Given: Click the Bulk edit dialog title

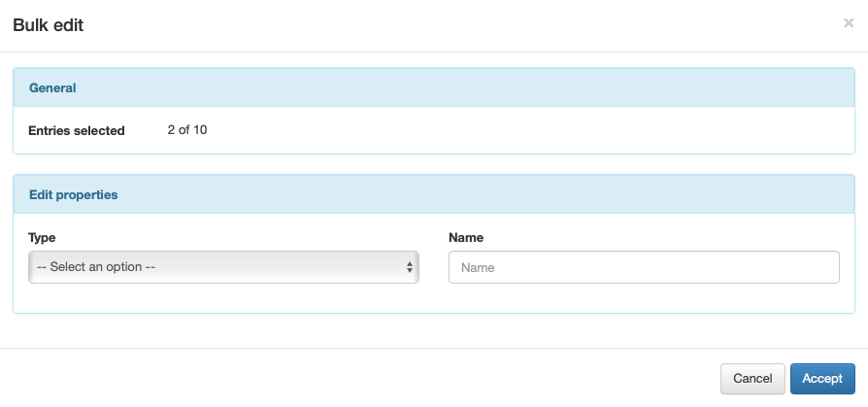Looking at the screenshot, I should [x=48, y=25].
